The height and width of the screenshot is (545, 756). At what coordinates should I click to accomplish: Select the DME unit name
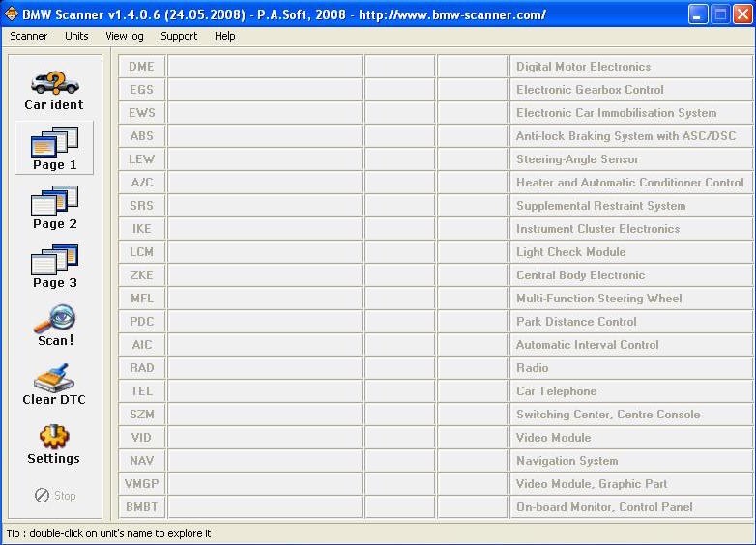[x=142, y=67]
